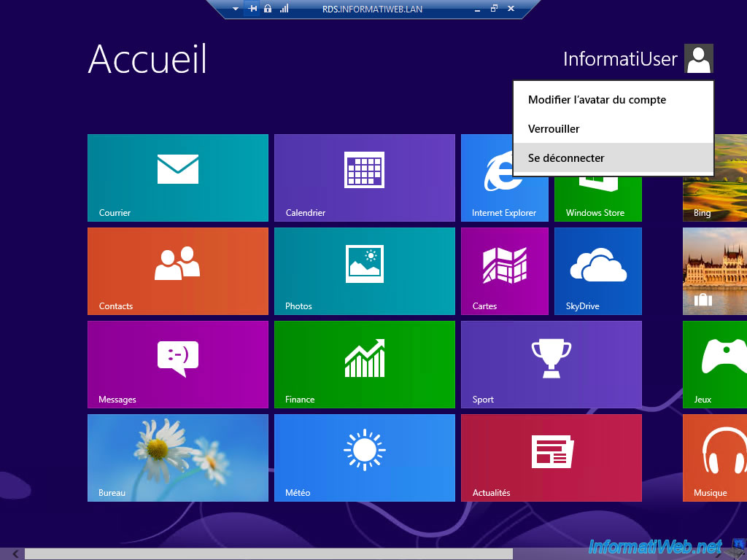Open the Météo weather tile
The image size is (747, 560).
365,458
